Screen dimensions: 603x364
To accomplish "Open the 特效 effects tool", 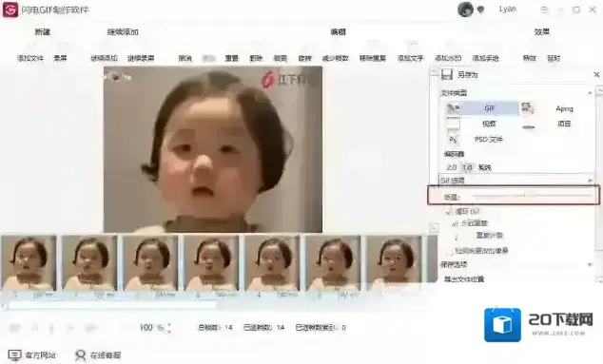I will (529, 58).
